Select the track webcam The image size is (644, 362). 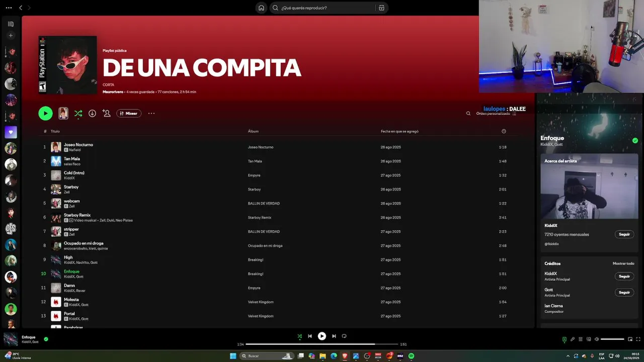point(71,201)
